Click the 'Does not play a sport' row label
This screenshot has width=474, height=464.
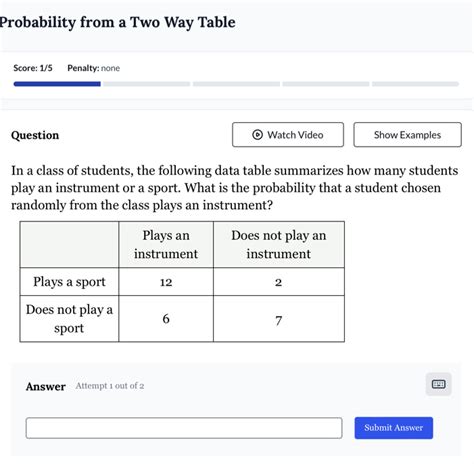(69, 319)
